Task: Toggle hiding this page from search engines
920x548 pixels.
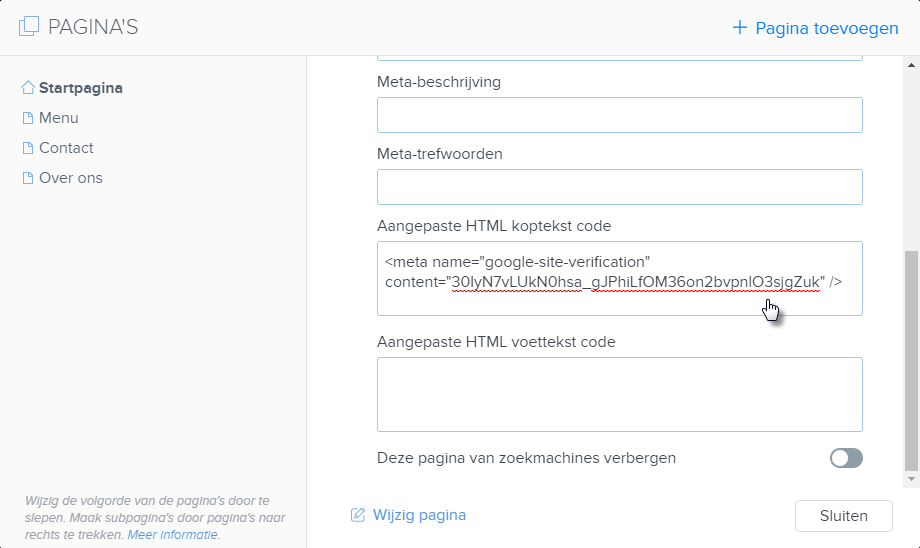Action: tap(846, 458)
